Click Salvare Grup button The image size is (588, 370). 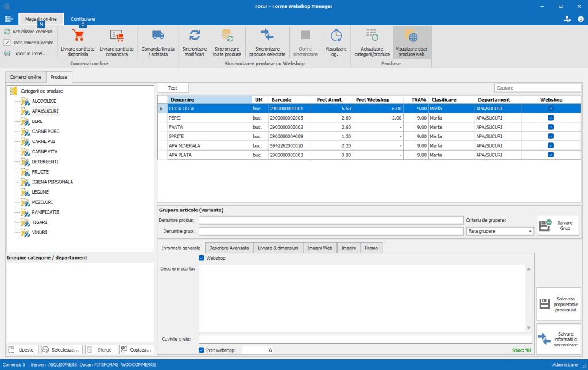pos(558,225)
